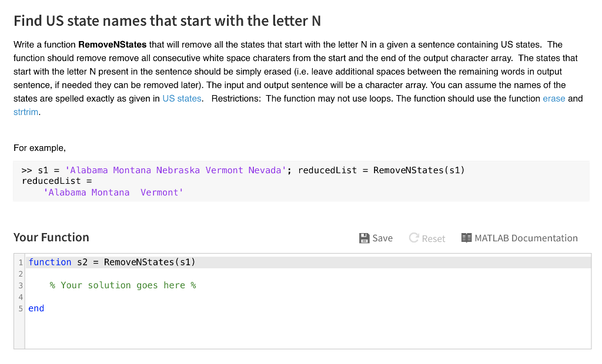The height and width of the screenshot is (364, 602).
Task: Click line number 2 in the gutter
Action: [21, 274]
